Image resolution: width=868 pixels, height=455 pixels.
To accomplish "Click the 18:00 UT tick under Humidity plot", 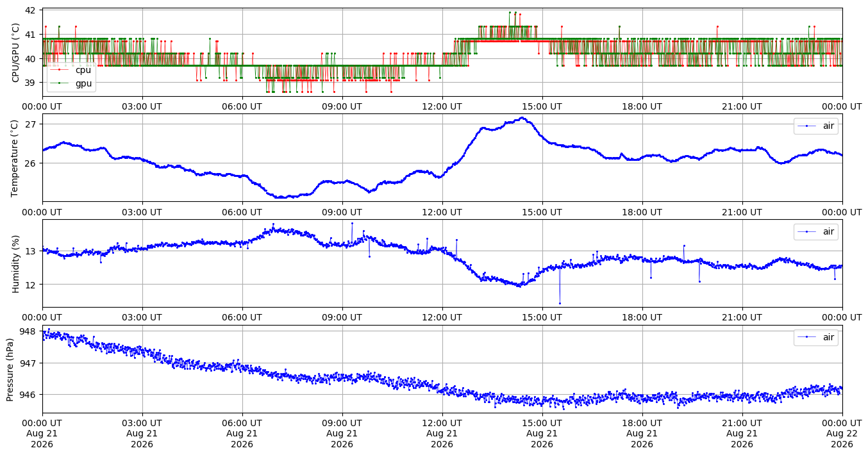I will pyautogui.click(x=642, y=318).
